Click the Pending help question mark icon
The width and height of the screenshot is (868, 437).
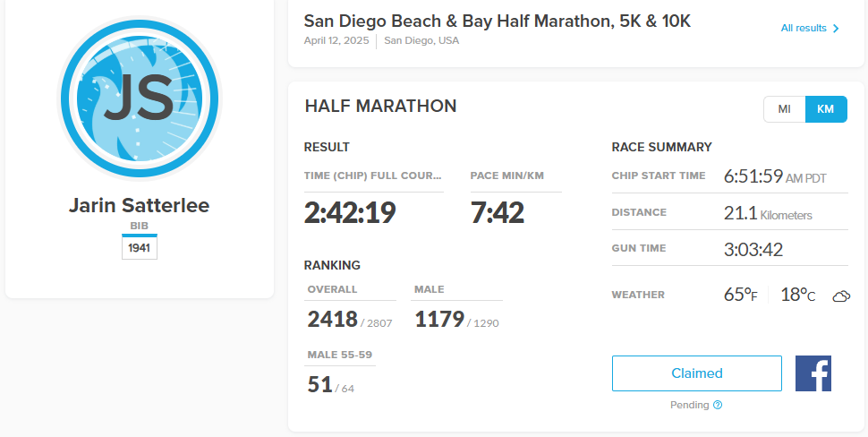pyautogui.click(x=718, y=405)
